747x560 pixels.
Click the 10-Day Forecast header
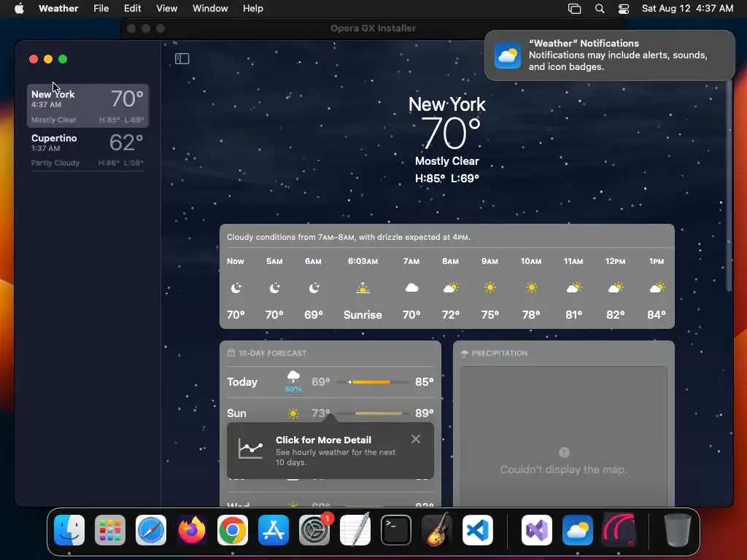[267, 354]
